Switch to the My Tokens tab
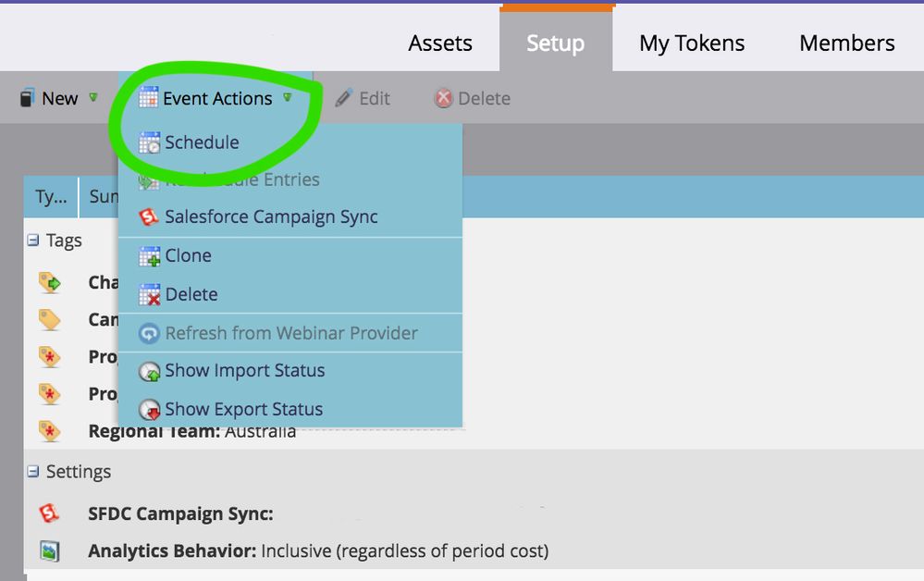Viewport: 924px width, 581px height. click(x=691, y=43)
